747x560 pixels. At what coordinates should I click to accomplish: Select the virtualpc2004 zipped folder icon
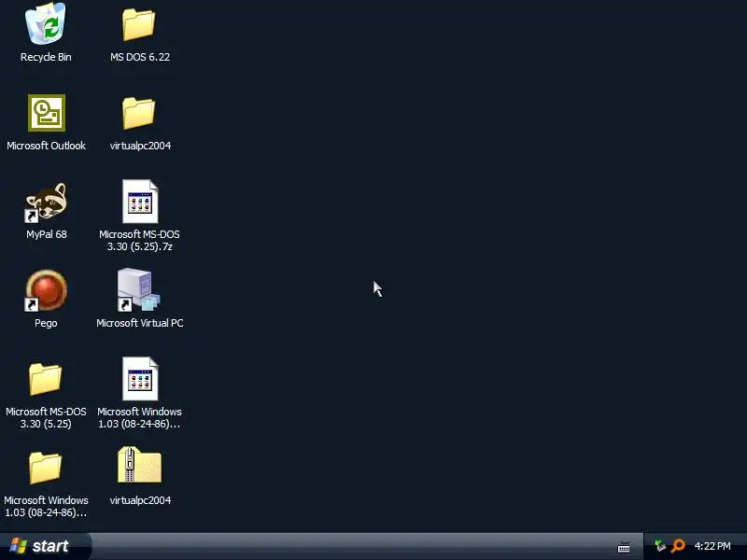click(x=139, y=465)
